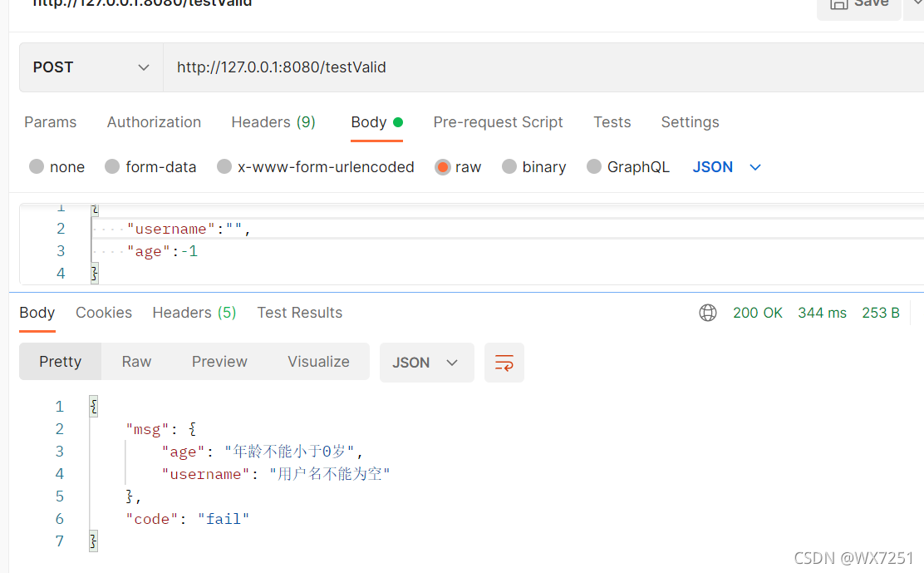
Task: Switch to the Params tab
Action: [51, 122]
